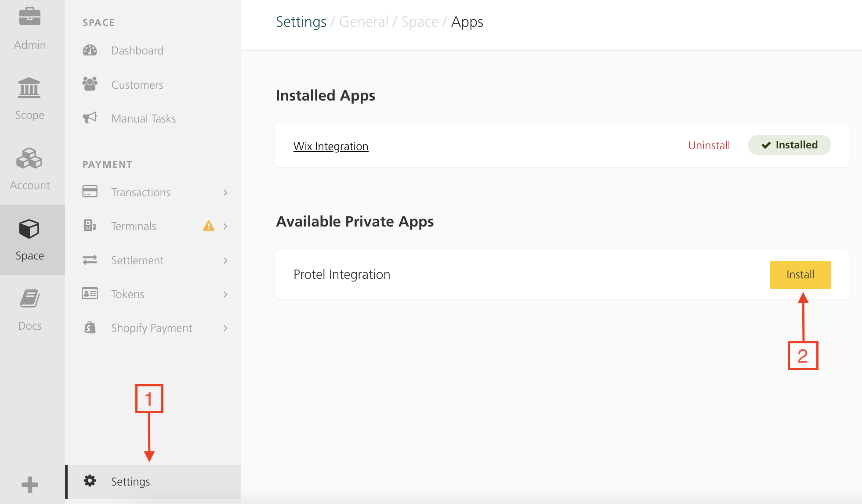Select the Customers people icon
Viewport: 862px width, 504px height.
point(89,84)
